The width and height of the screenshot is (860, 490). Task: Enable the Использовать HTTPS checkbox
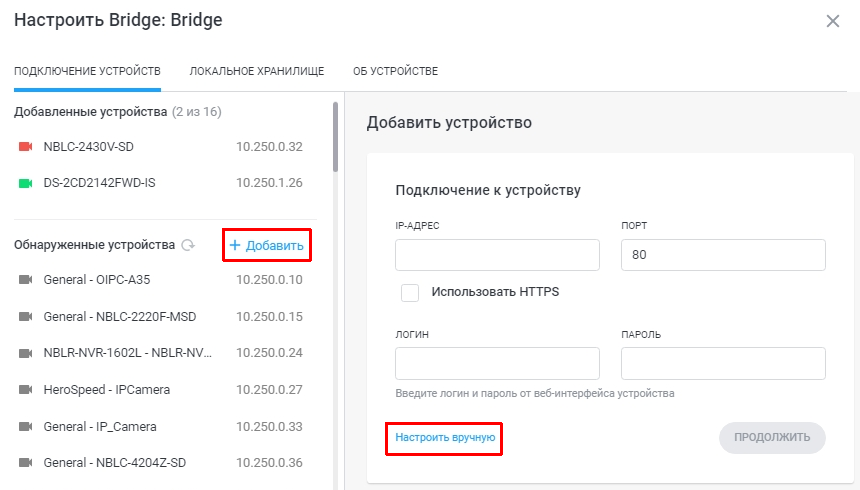point(410,292)
